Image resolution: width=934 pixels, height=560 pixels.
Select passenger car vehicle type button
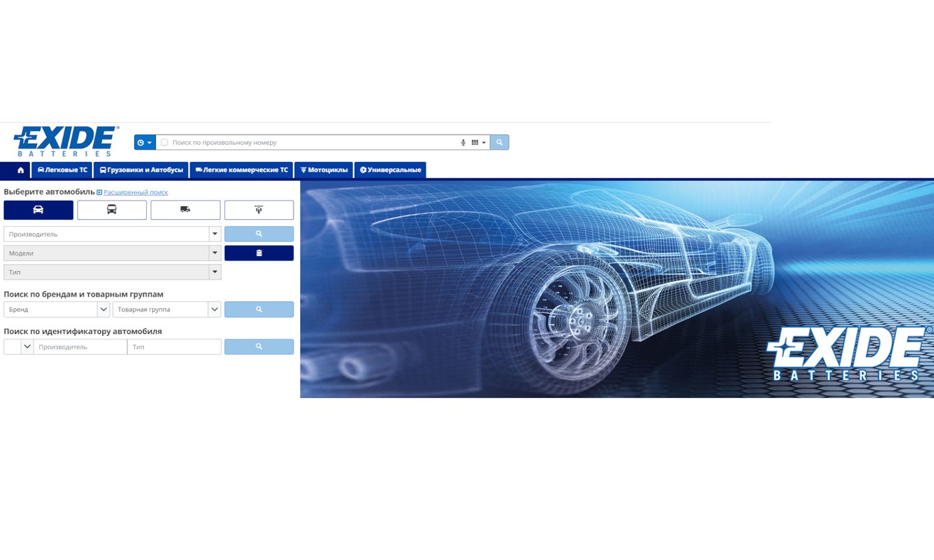38,210
